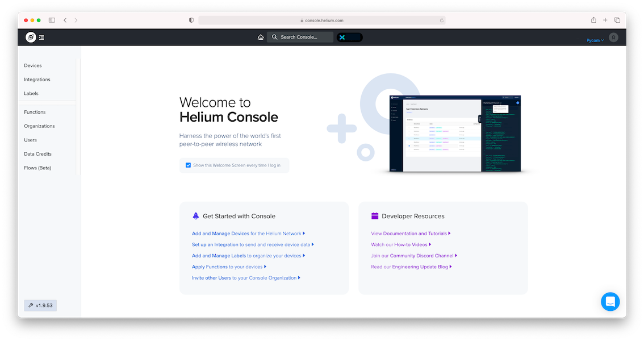Open the user avatar icon

(613, 38)
